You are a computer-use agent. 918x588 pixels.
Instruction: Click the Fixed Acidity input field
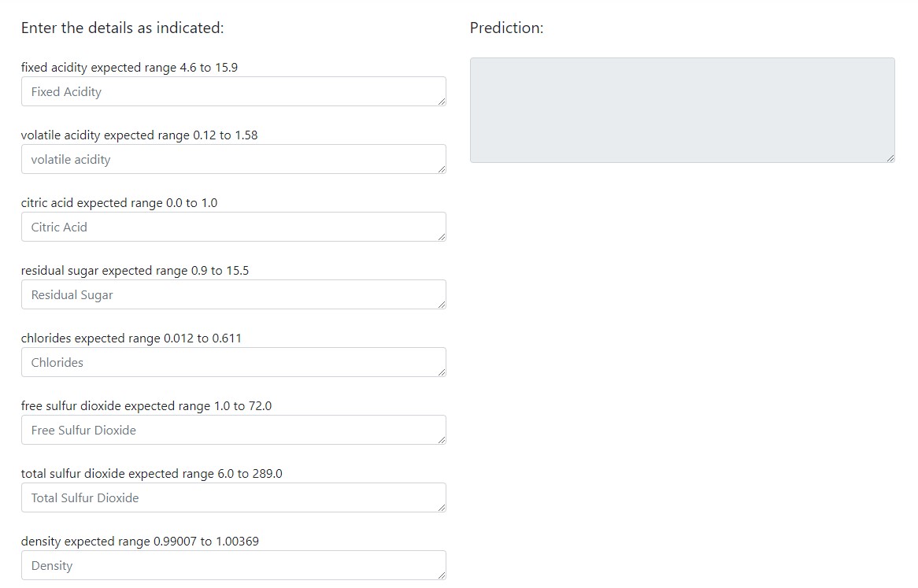234,91
